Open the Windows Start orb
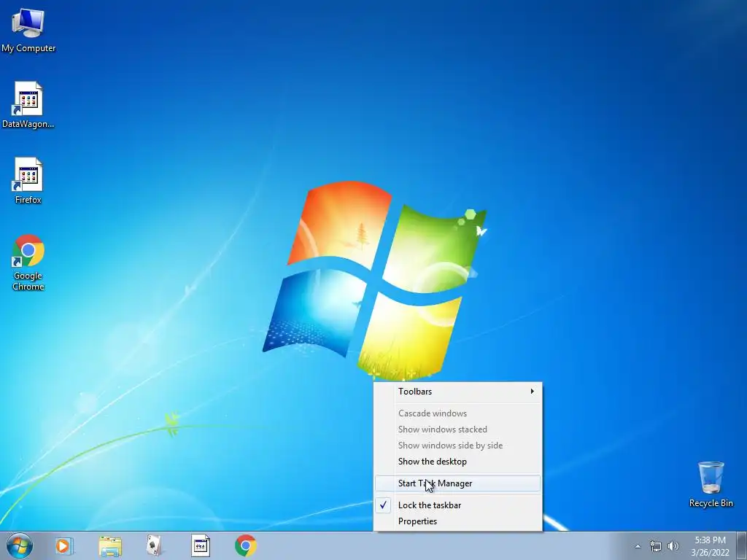Image resolution: width=747 pixels, height=560 pixels. [20, 545]
